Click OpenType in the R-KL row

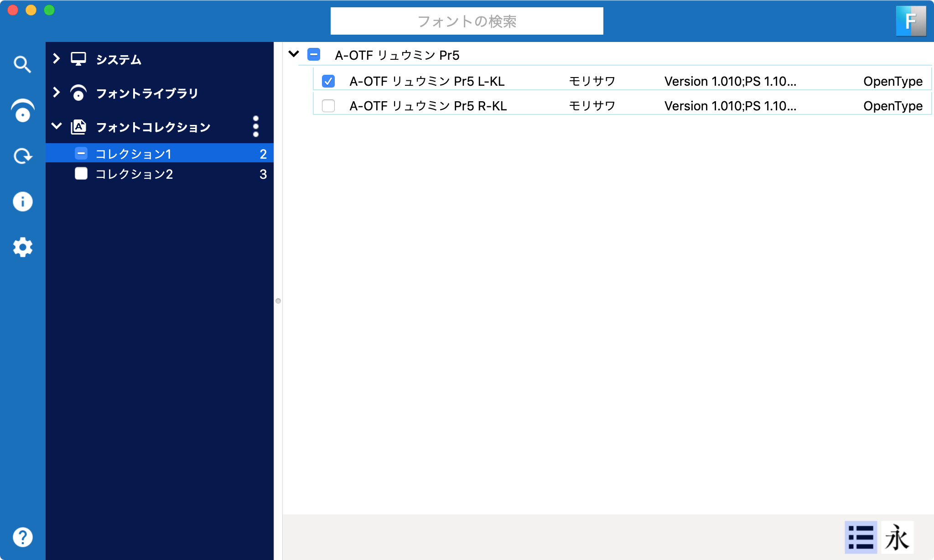tap(893, 106)
